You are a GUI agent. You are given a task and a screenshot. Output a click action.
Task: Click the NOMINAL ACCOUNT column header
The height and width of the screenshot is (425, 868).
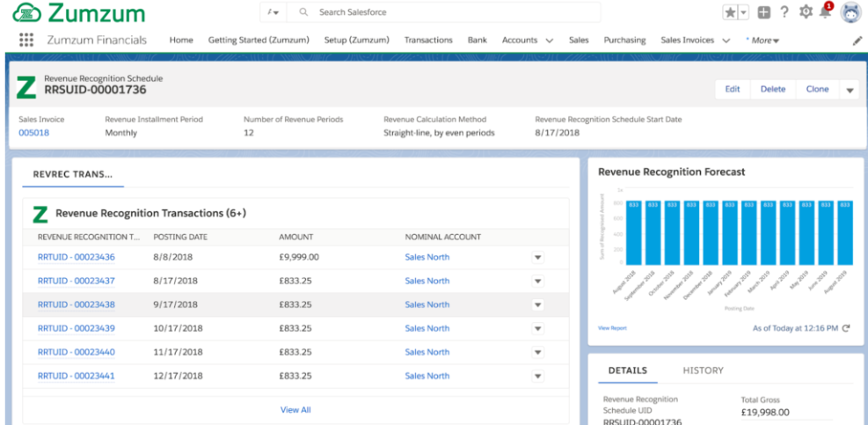[443, 238]
